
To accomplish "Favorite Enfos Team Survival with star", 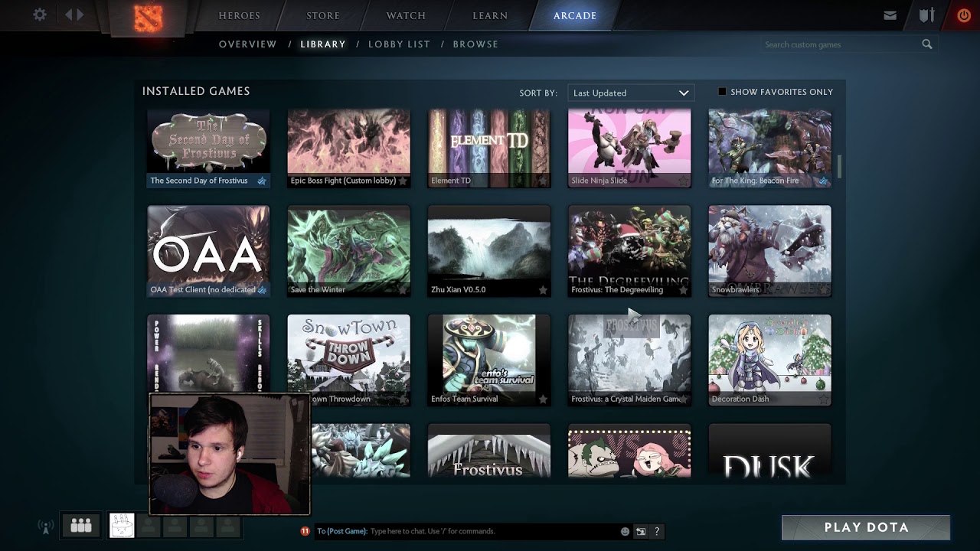I will 543,399.
